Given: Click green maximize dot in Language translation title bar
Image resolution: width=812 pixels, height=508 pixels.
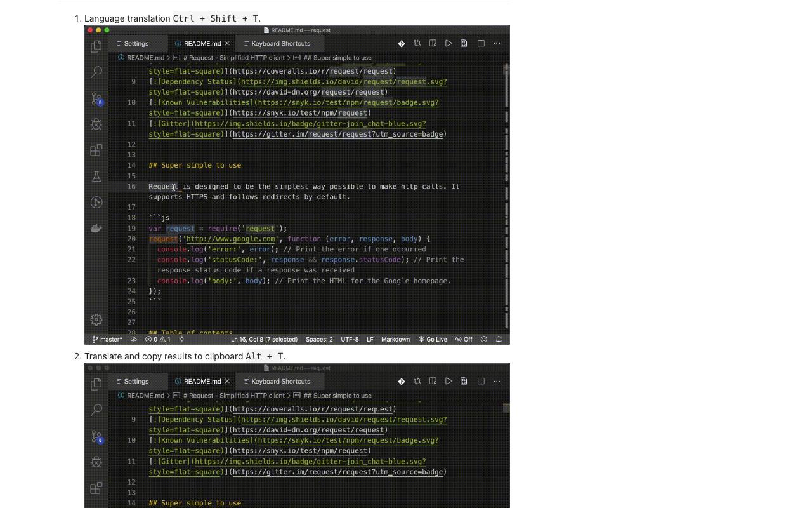Looking at the screenshot, I should [x=107, y=30].
